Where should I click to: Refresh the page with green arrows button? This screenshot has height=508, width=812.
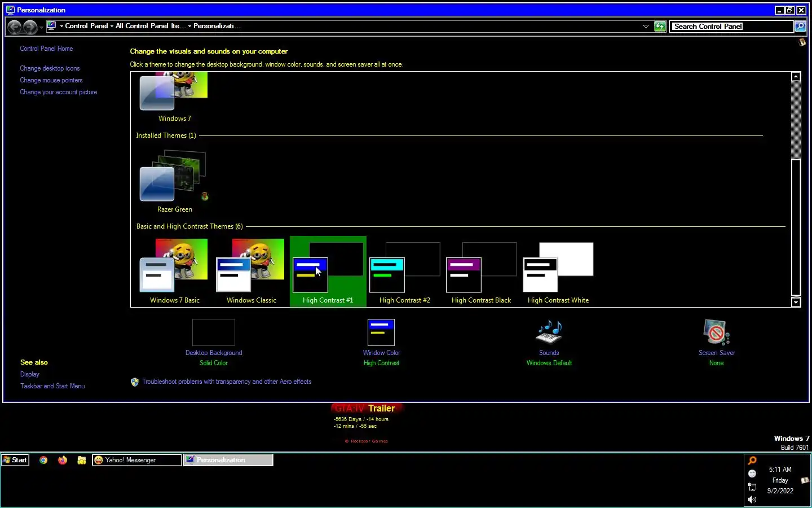(660, 26)
